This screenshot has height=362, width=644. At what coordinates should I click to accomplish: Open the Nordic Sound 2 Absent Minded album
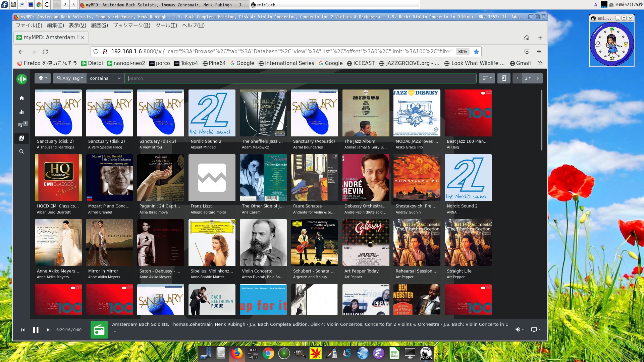click(x=212, y=113)
